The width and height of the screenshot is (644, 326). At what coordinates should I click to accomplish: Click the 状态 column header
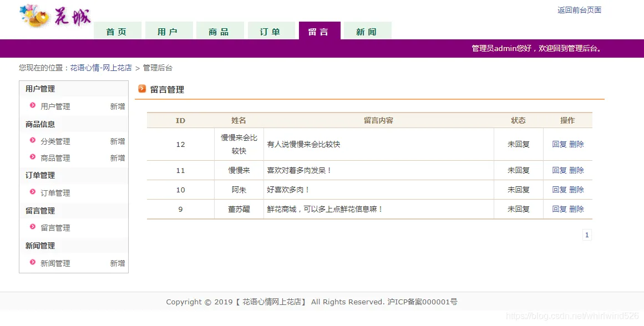pyautogui.click(x=518, y=120)
